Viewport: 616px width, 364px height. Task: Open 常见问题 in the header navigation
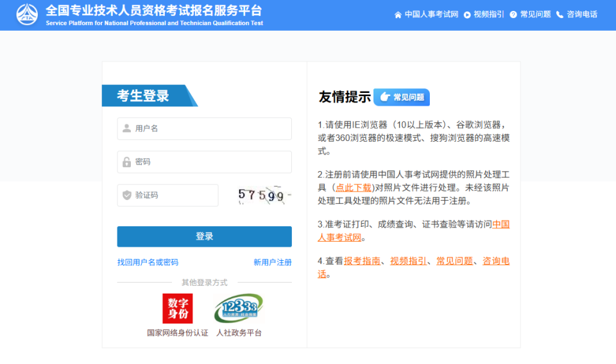coord(535,15)
